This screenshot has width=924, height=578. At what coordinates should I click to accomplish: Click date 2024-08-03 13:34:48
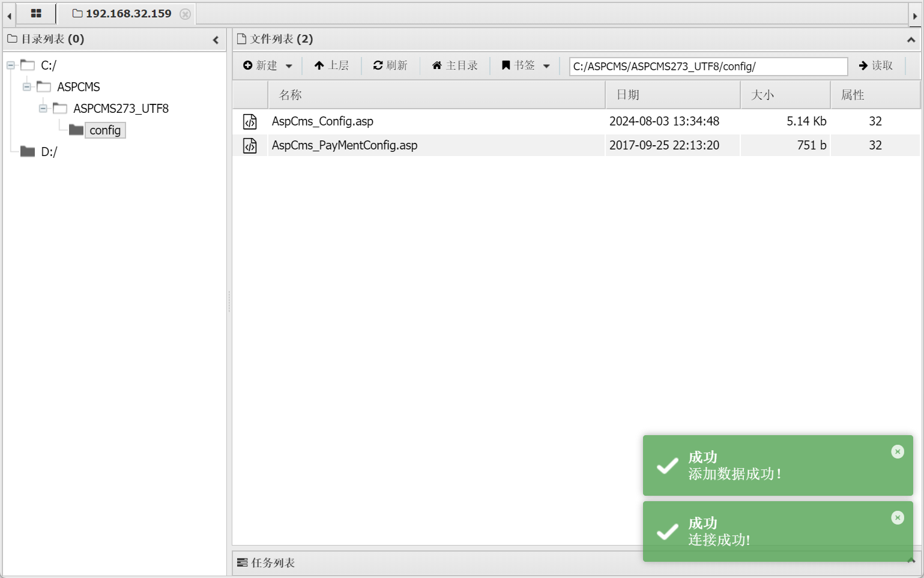tap(664, 121)
